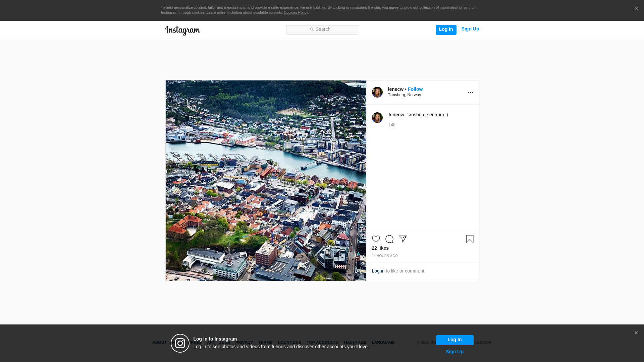
Task: Open the LANGUAGE selector in footer
Action: pos(383,343)
